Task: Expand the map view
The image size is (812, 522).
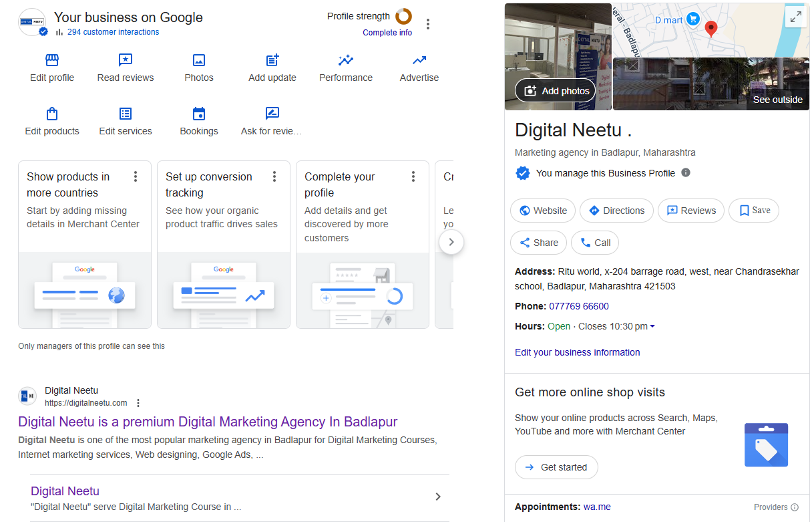Action: (x=795, y=17)
